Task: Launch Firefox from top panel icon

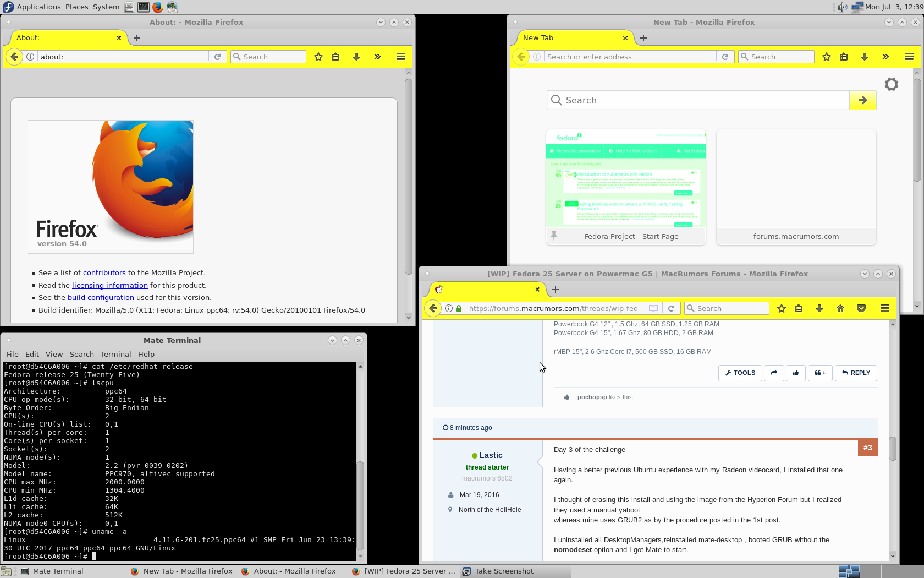Action: [158, 7]
